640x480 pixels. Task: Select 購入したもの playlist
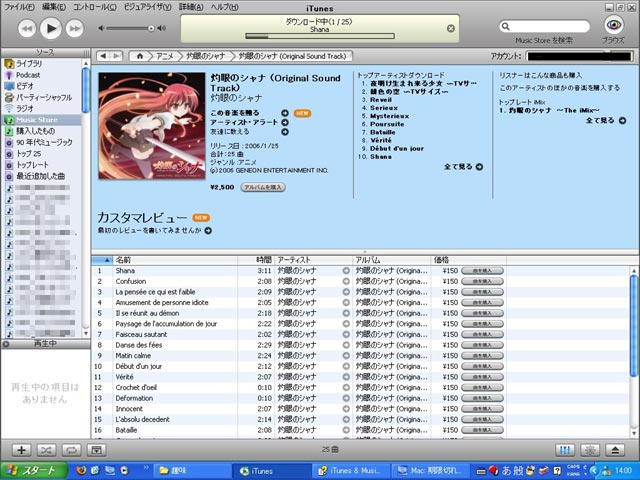coord(36,131)
